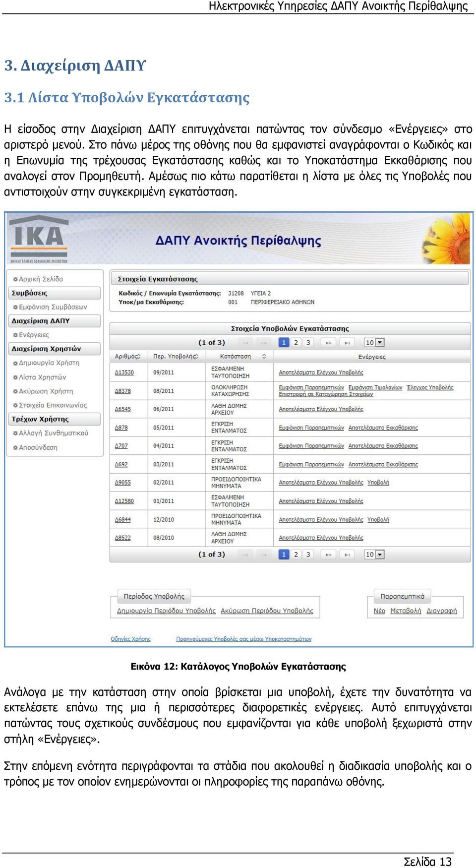Click the facility name ΥΓΕΙΑ 2
Image resolution: width=476 pixels, height=868 pixels.
[x=261, y=294]
